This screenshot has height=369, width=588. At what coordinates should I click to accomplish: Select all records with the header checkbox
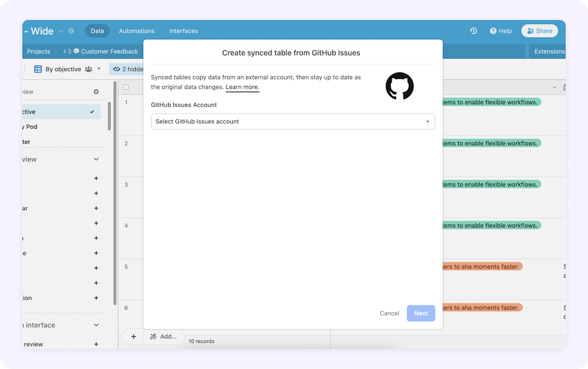[125, 86]
